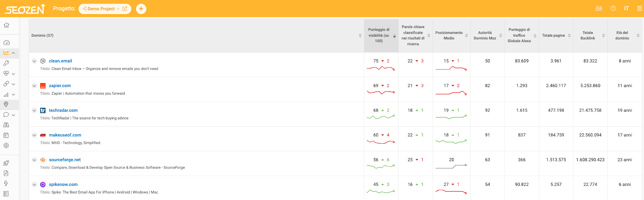Expand the zapier.com row
Image resolution: width=644 pixels, height=200 pixels.
(34, 86)
